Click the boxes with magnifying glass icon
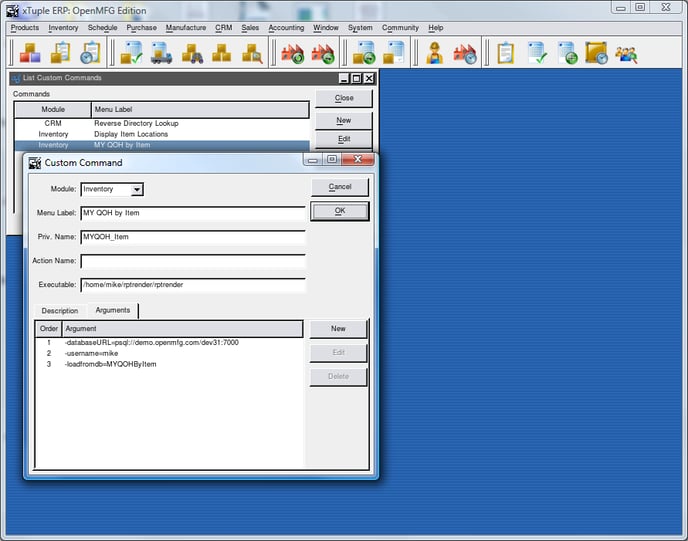This screenshot has height=541, width=688. point(251,53)
